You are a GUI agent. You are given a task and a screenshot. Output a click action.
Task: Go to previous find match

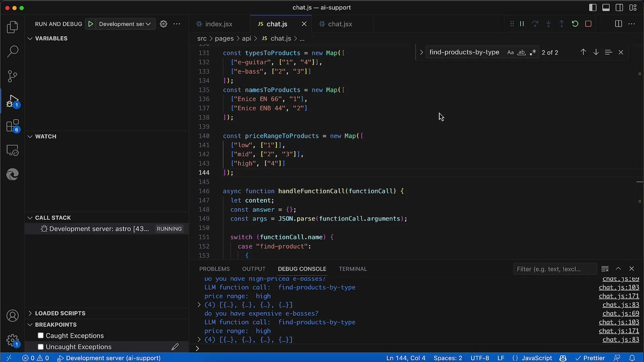[x=583, y=52]
